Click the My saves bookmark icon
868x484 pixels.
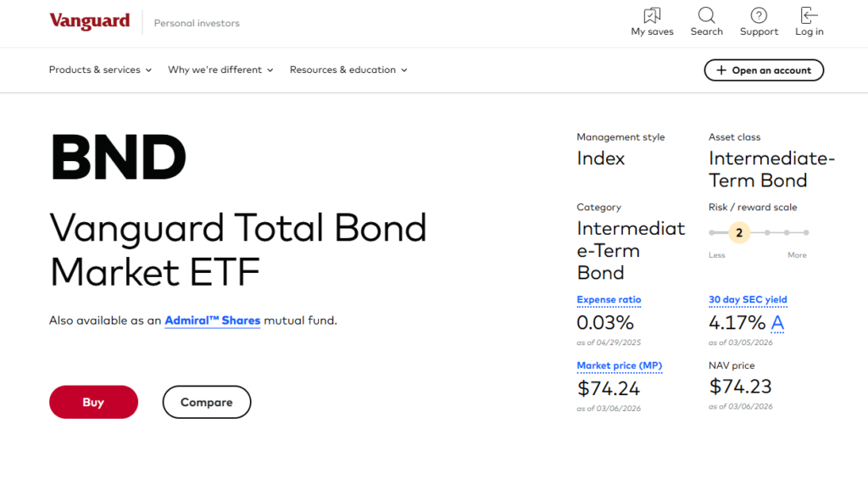pyautogui.click(x=652, y=15)
